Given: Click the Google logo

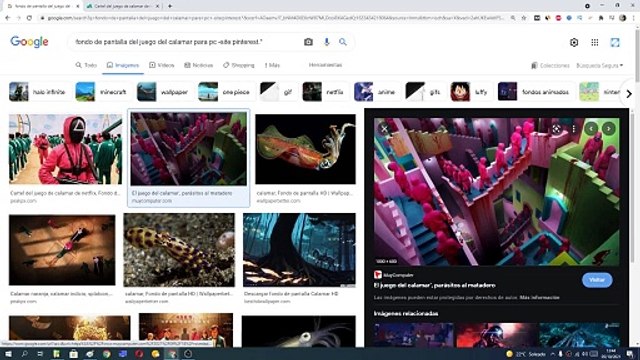Looking at the screenshot, I should tap(29, 42).
